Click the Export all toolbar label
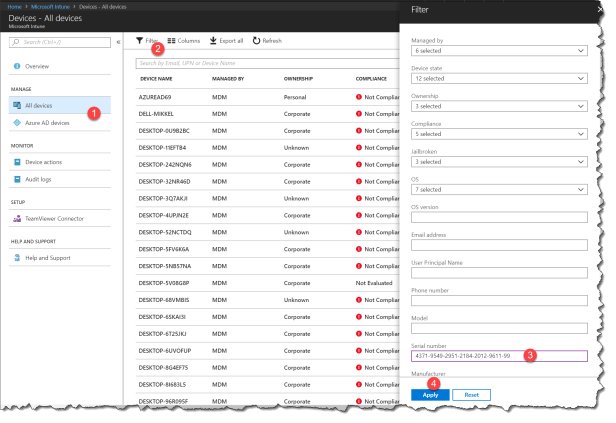This screenshot has width=616, height=423. tap(231, 41)
